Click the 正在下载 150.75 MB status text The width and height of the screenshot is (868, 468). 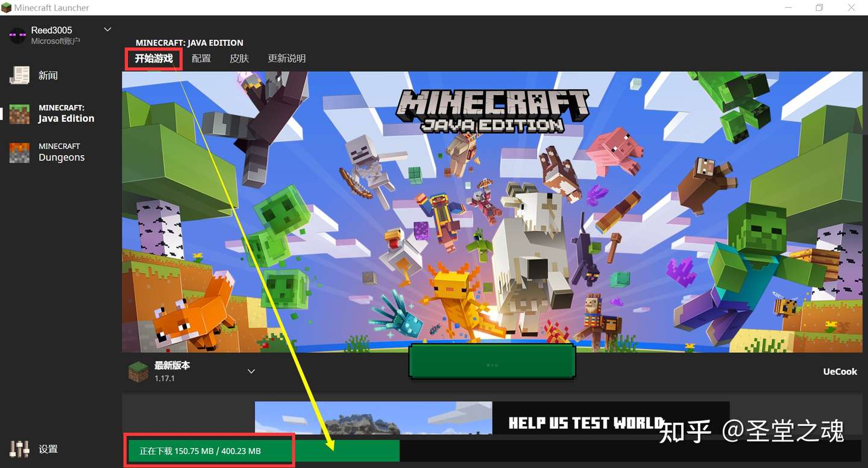[x=200, y=451]
